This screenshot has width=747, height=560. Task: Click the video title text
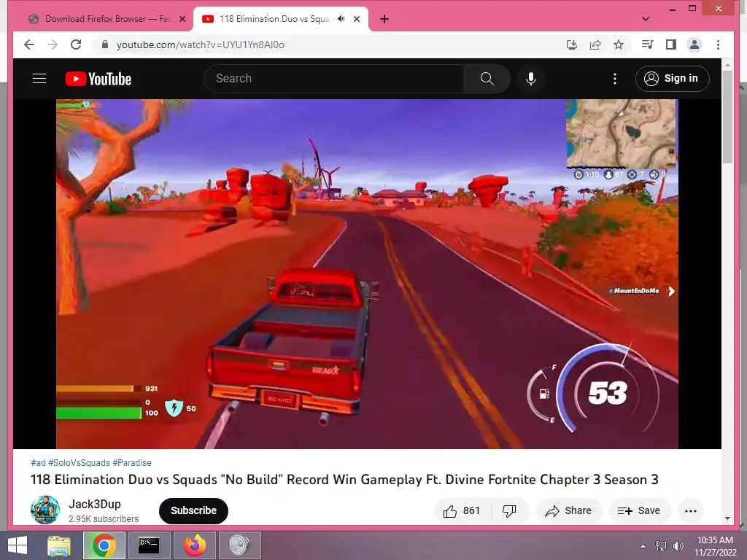pos(344,480)
